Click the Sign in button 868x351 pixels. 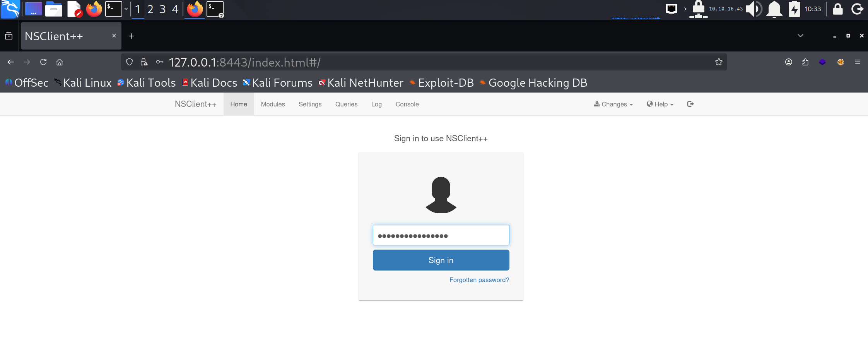pos(441,260)
